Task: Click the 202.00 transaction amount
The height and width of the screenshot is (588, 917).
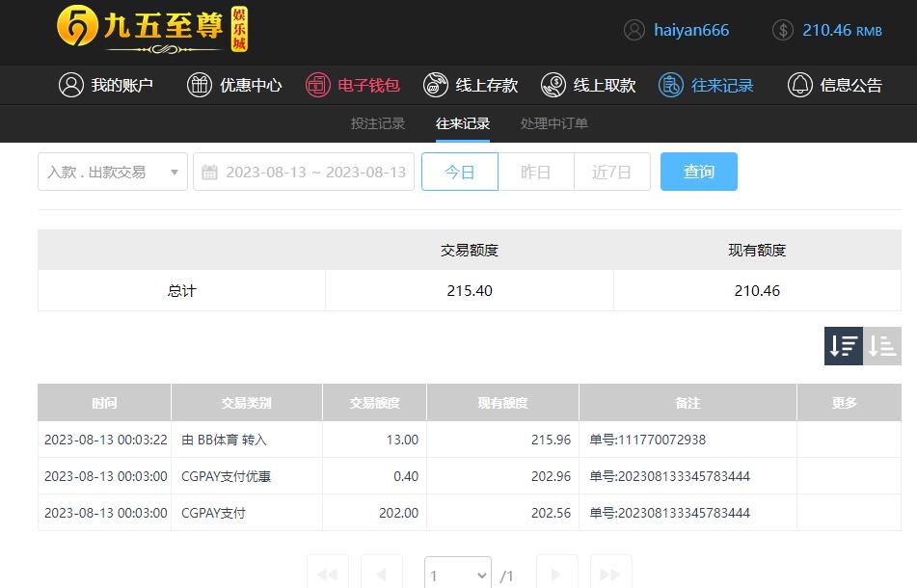Action: pos(399,513)
